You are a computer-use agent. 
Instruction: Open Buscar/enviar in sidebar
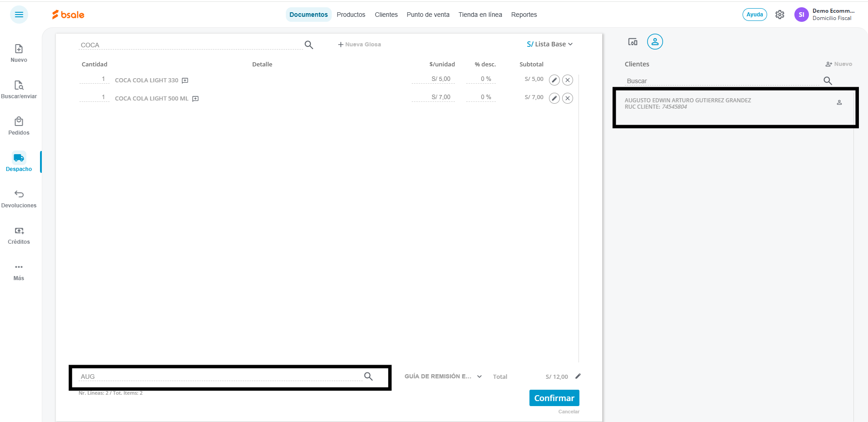[x=19, y=90]
